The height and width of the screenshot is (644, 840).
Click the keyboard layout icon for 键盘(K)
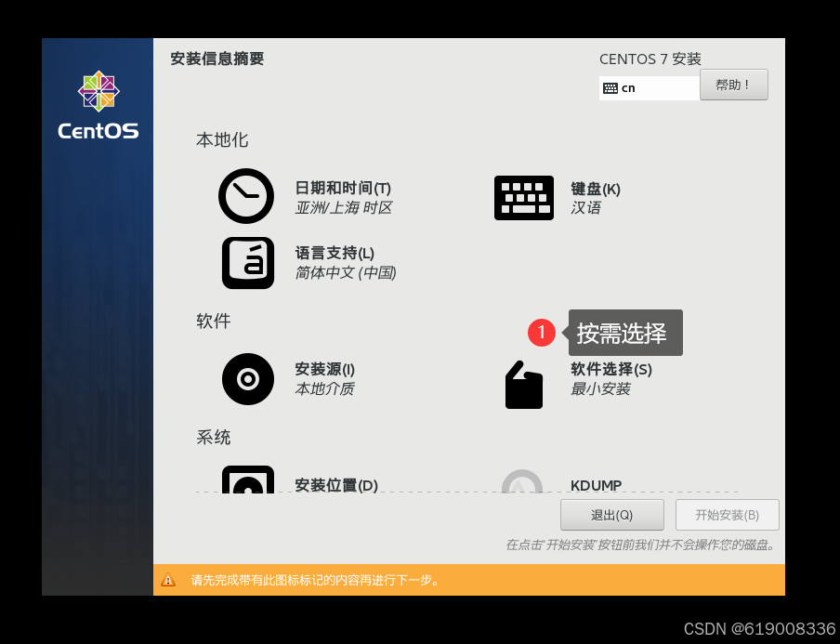pos(524,198)
